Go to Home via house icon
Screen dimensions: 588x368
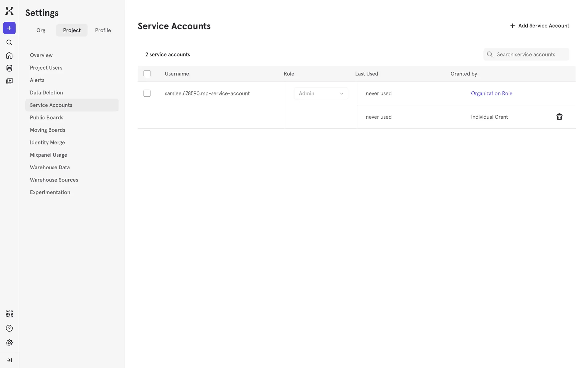tap(9, 56)
